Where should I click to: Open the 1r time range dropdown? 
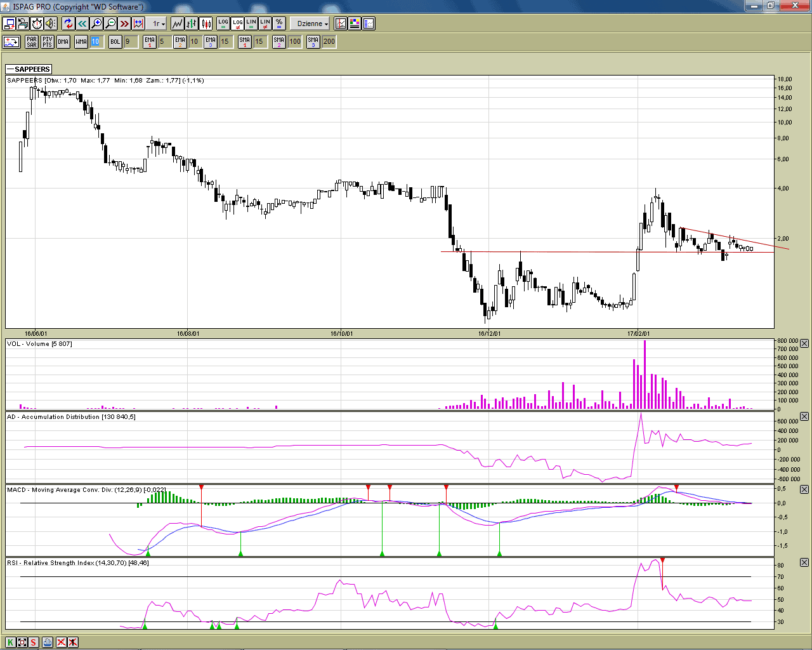[158, 23]
